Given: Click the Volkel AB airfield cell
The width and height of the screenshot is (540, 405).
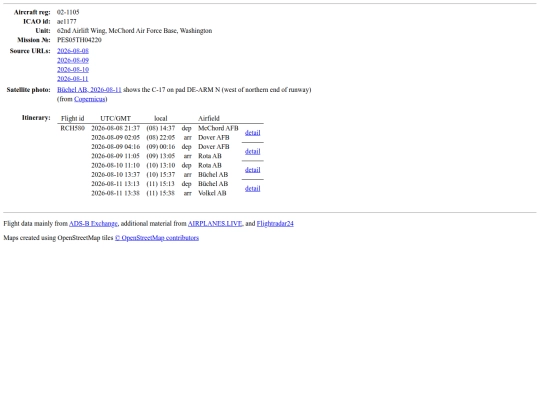Looking at the screenshot, I should [x=212, y=194].
